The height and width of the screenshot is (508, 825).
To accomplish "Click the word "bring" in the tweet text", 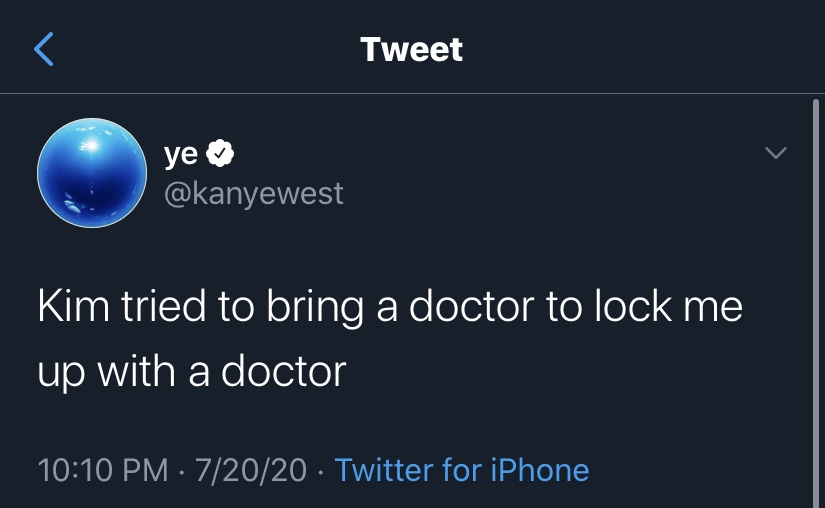I will 314,308.
